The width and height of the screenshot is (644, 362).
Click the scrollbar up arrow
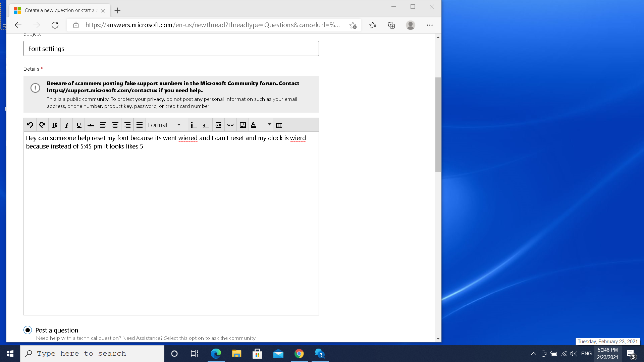pyautogui.click(x=438, y=37)
